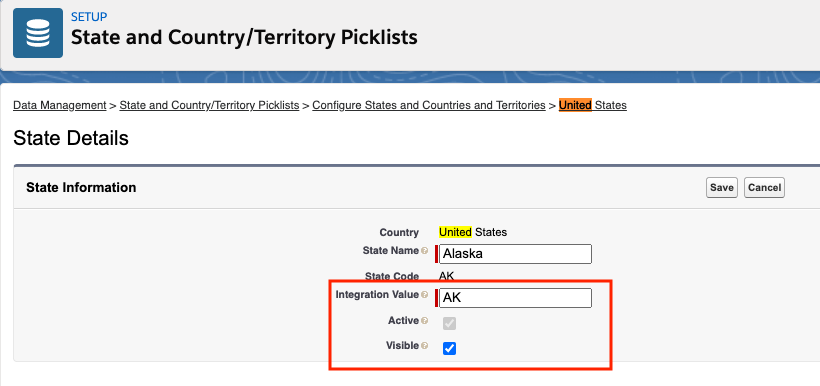Focus the Integration Value field containing AK
Viewport: 820px width, 386px height.
tap(515, 298)
